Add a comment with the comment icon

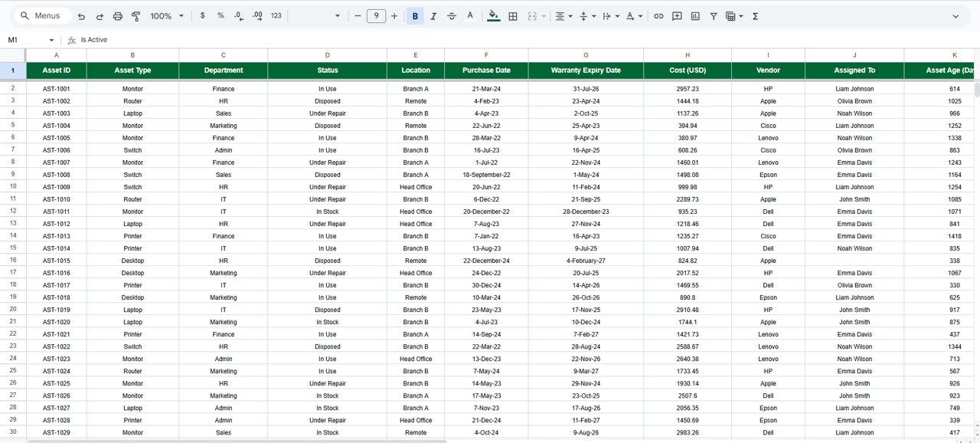click(677, 16)
